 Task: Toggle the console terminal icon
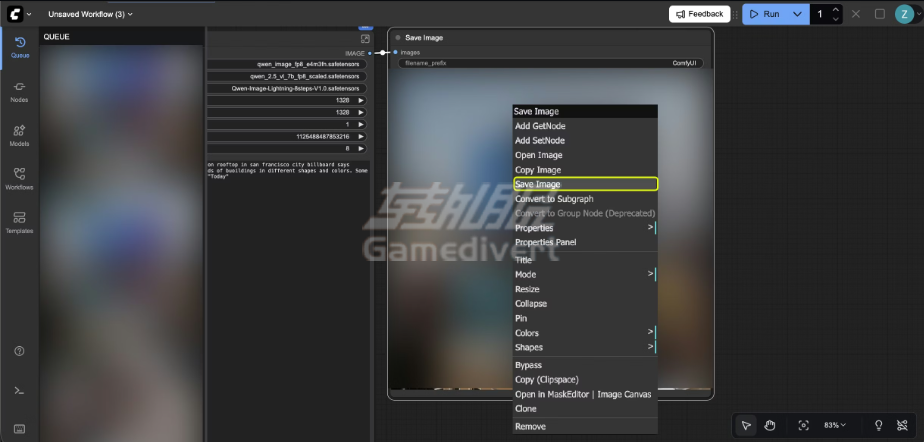click(x=19, y=390)
